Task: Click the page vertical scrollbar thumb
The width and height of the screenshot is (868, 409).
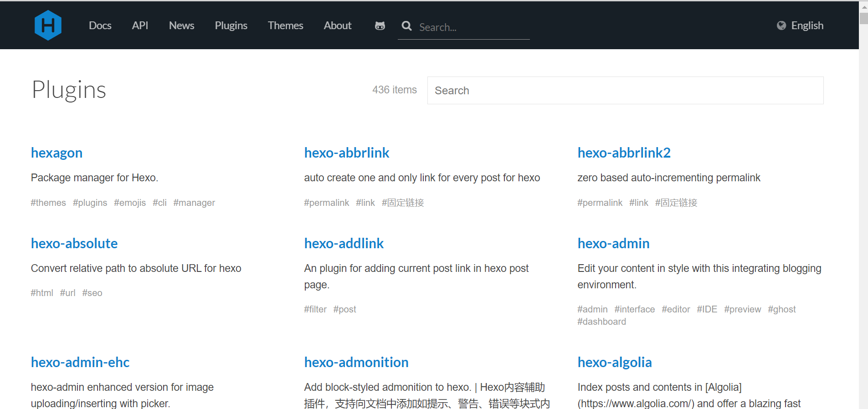Action: click(863, 18)
